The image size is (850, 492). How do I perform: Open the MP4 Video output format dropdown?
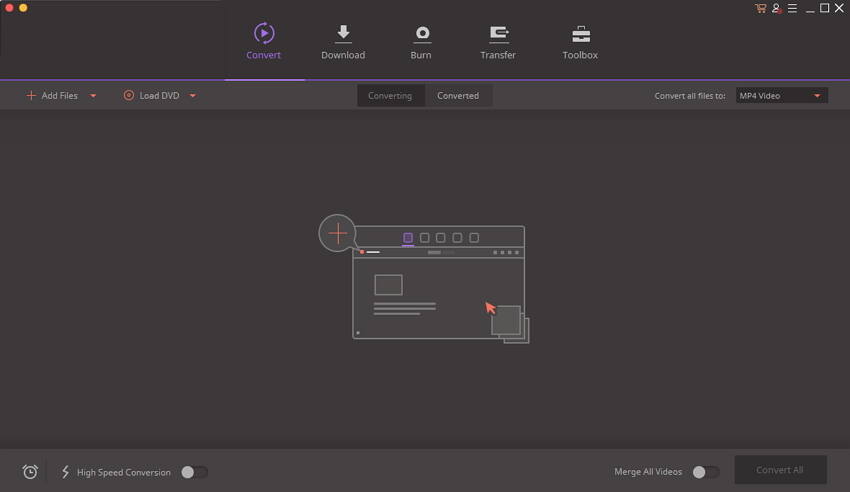tap(782, 96)
